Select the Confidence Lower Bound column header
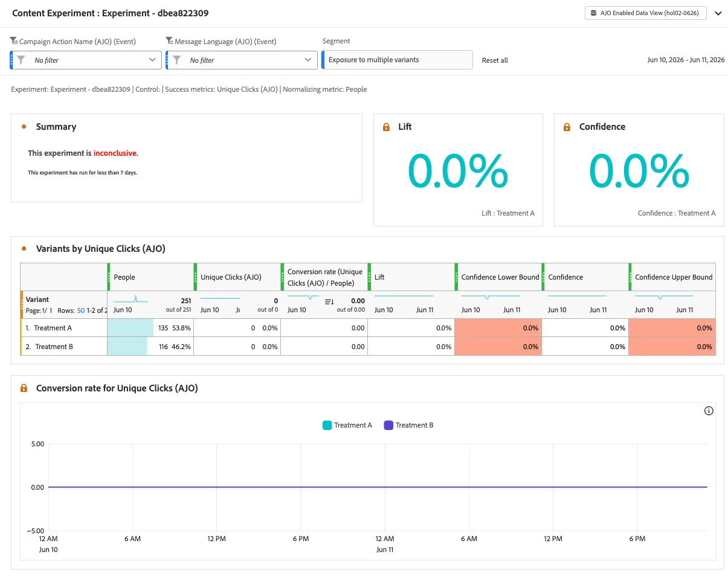Image resolution: width=728 pixels, height=578 pixels. [x=498, y=277]
